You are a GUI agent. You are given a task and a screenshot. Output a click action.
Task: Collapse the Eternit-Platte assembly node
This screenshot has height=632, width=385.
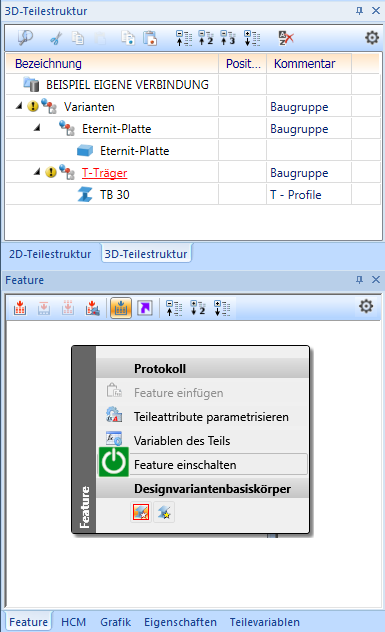[37, 128]
